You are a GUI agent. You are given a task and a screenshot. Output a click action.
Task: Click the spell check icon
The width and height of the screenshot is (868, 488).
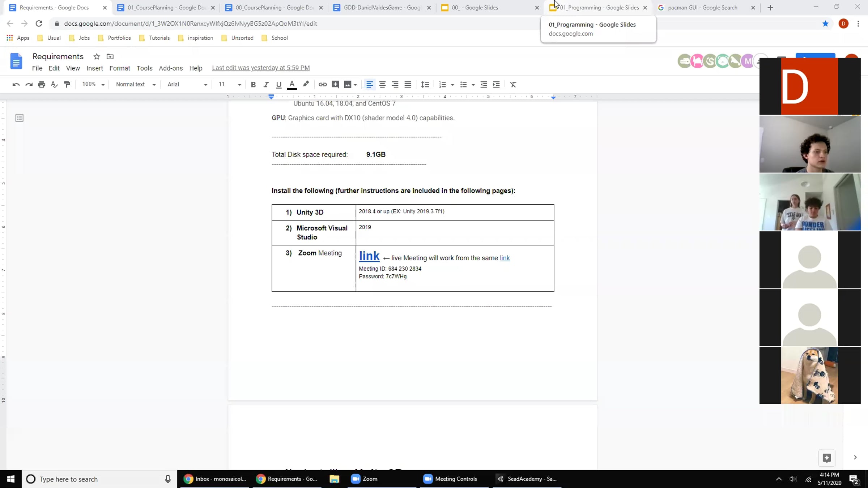click(x=54, y=85)
